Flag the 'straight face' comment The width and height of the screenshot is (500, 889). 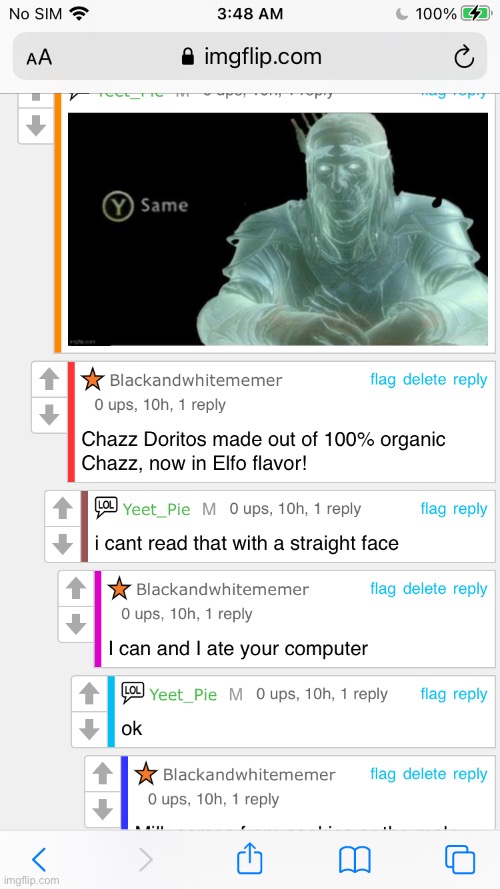point(433,509)
